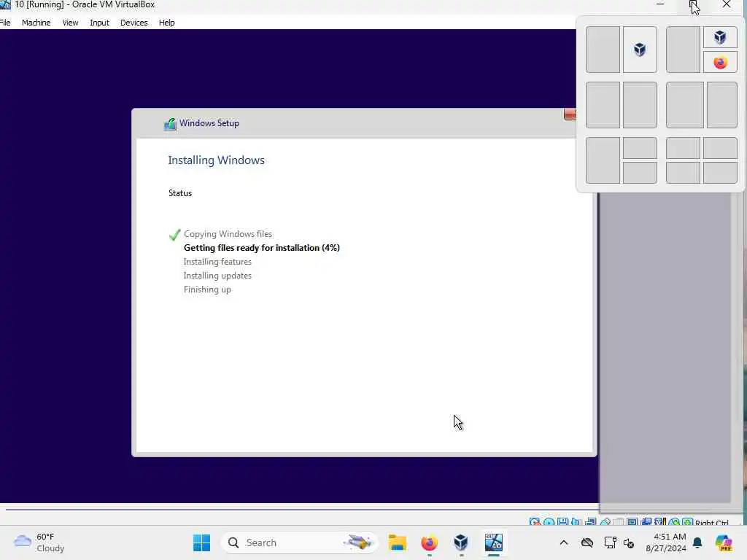Select narrower right zone of uneven two-column layout
This screenshot has height=560, width=747.
(x=721, y=105)
